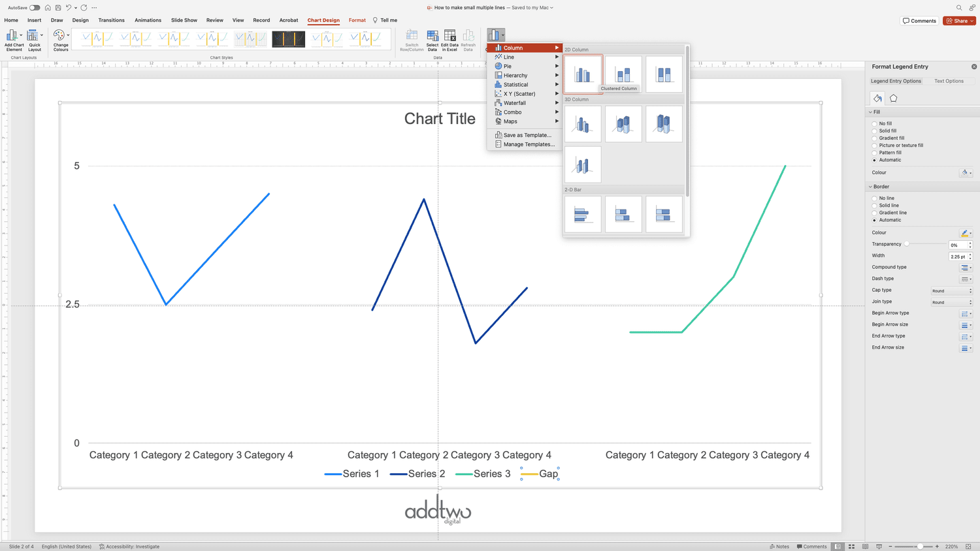Click the Add Chart Element icon
Screen dimensions: 980x551
(x=14, y=40)
